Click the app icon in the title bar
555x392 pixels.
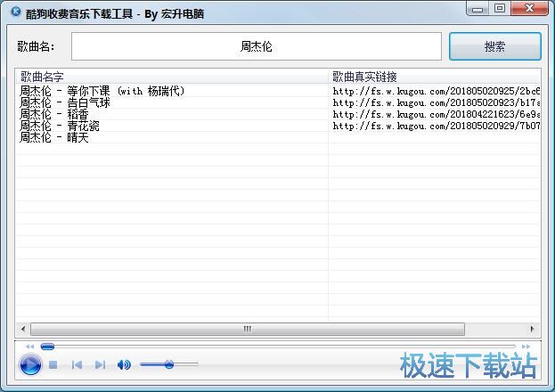point(16,12)
